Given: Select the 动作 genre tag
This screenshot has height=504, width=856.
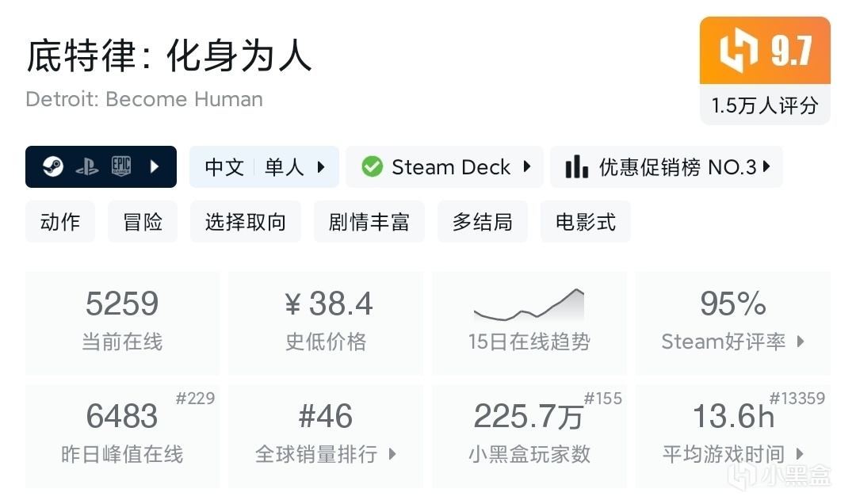Looking at the screenshot, I should (x=60, y=222).
